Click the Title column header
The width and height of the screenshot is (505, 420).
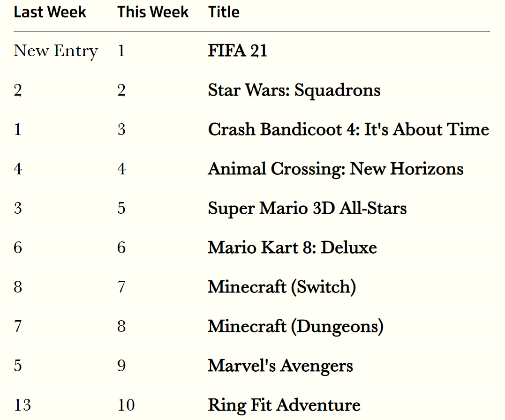pos(224,12)
